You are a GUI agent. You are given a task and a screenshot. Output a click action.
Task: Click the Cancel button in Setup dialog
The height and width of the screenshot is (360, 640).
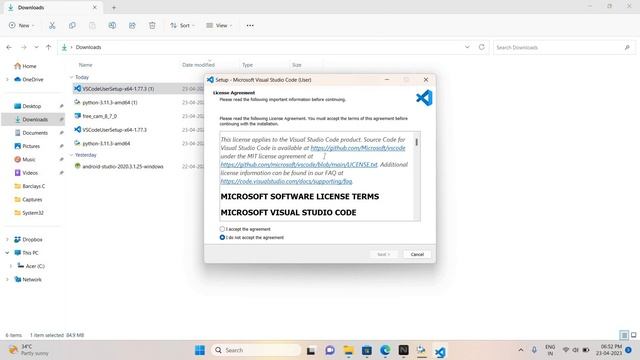[417, 254]
